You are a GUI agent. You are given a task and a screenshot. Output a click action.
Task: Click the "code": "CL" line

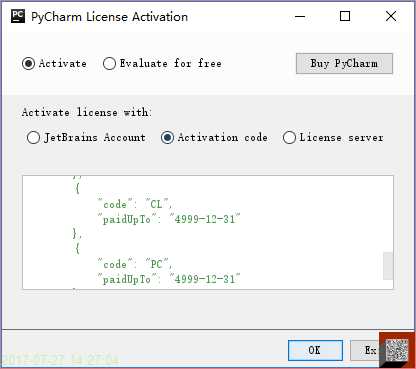coord(135,204)
